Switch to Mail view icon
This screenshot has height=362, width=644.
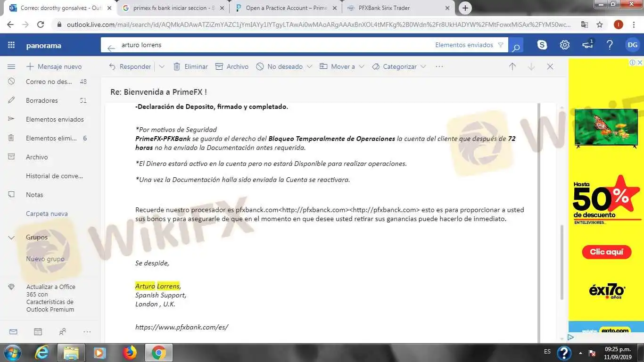[13, 332]
